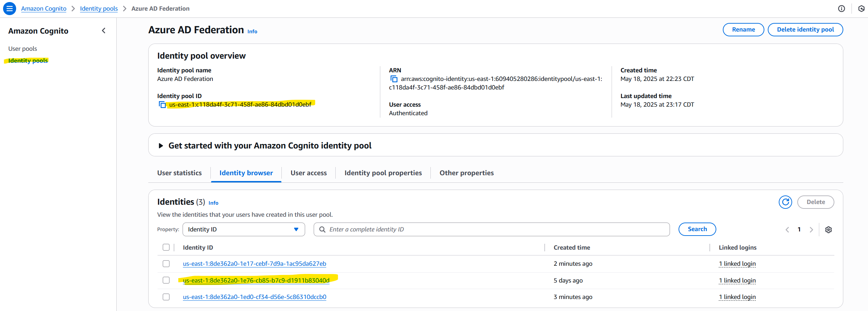Click 'May 18, 2025 at 23:17 CDT' updated time
This screenshot has width=868, height=311.
[657, 105]
